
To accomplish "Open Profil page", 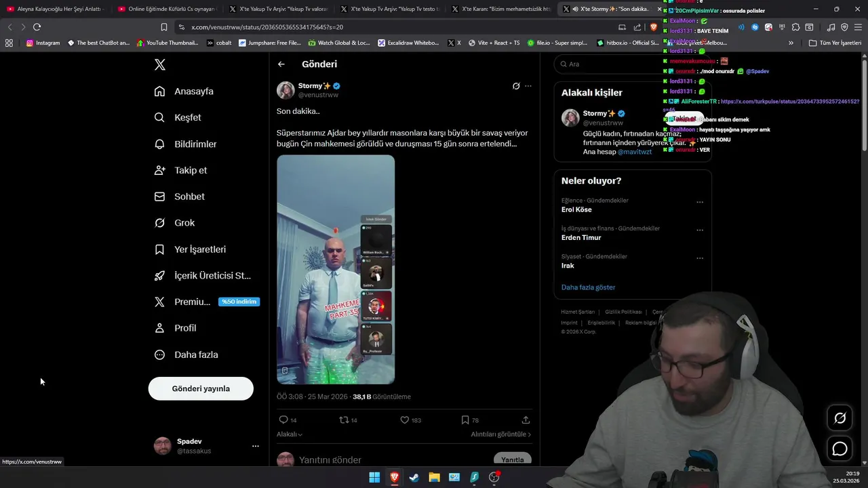I will click(x=175, y=328).
